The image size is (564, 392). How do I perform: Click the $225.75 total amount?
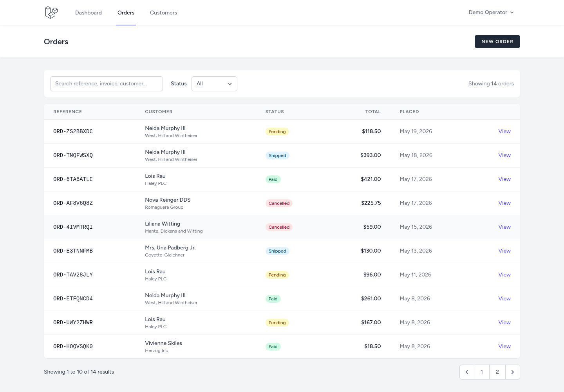[x=371, y=203]
